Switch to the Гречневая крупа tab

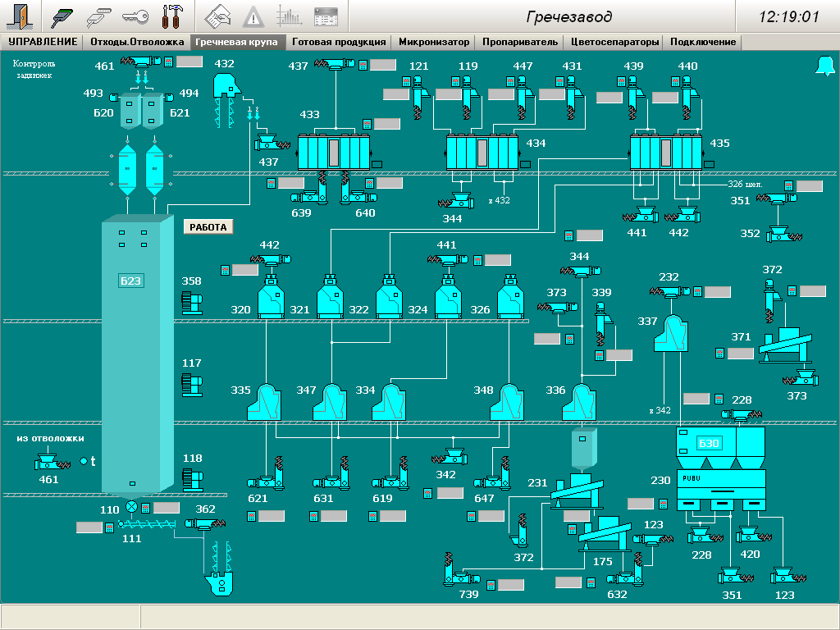237,42
